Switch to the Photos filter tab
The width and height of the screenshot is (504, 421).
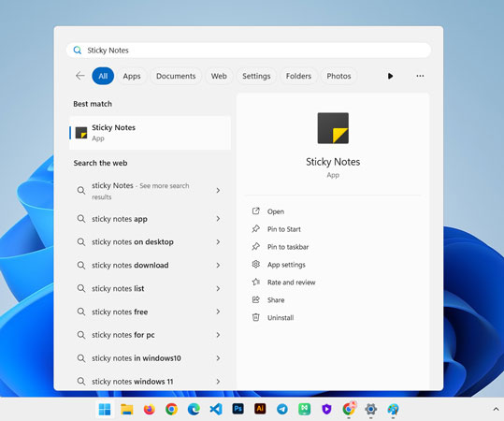click(x=338, y=76)
